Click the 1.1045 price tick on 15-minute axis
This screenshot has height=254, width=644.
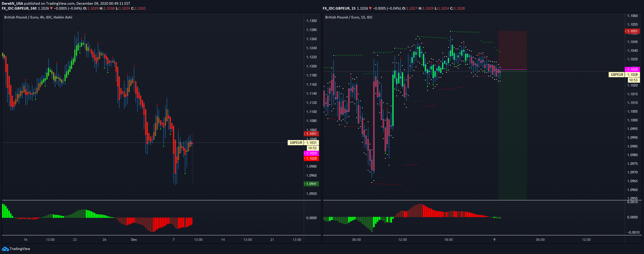[633, 42]
